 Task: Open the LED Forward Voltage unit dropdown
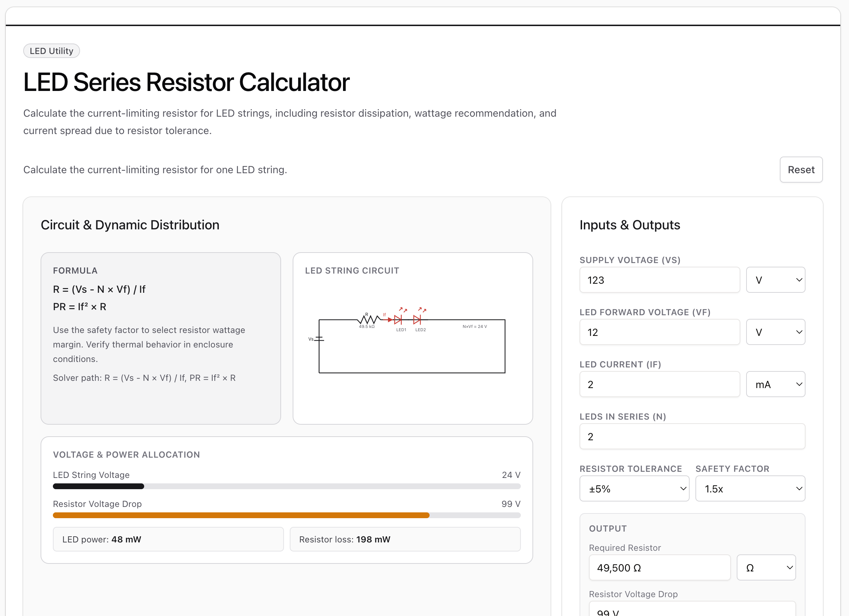(x=775, y=332)
